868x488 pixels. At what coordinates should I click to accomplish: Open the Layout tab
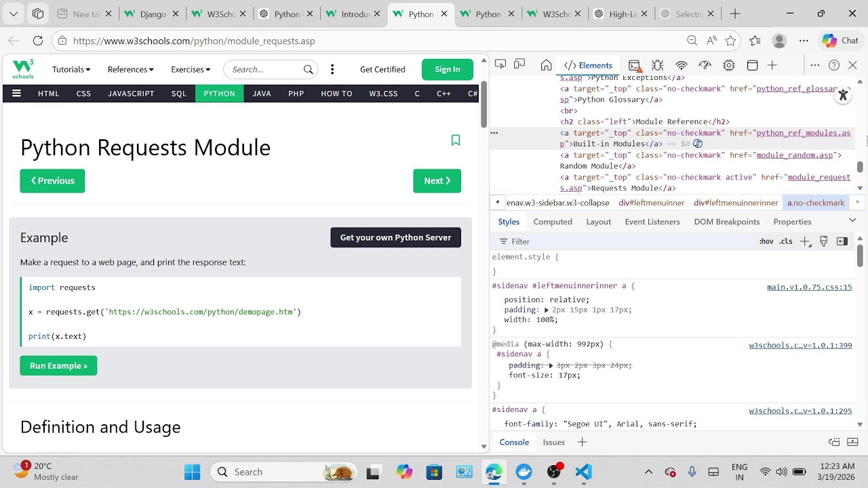(599, 222)
